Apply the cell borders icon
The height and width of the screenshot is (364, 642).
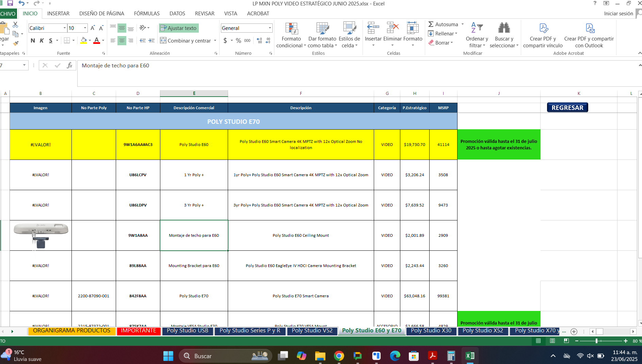[x=67, y=40]
